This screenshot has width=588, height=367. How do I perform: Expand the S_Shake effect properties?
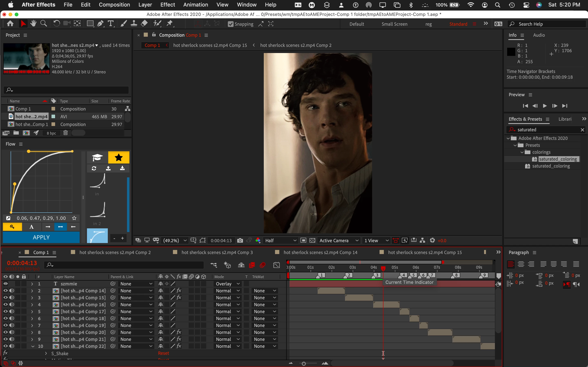tap(46, 353)
